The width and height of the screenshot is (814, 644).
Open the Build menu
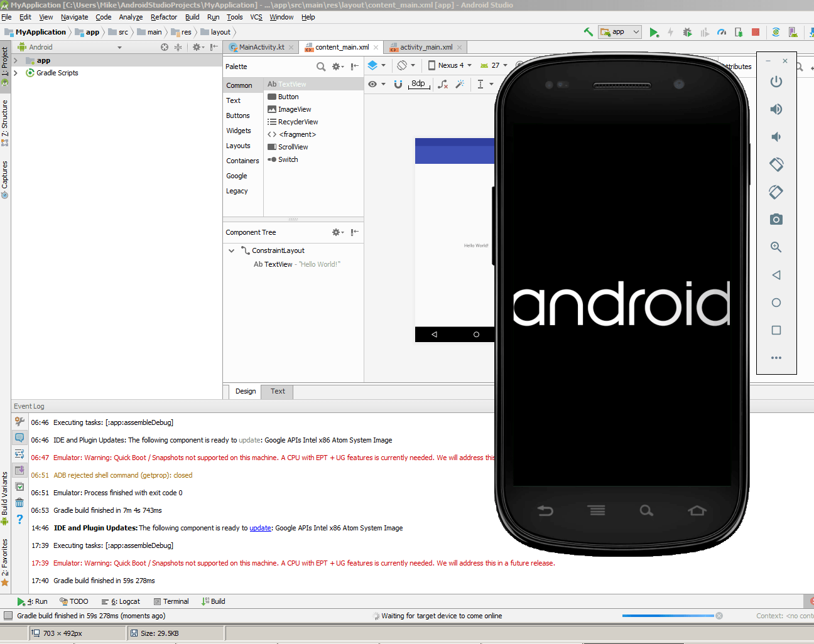click(192, 17)
